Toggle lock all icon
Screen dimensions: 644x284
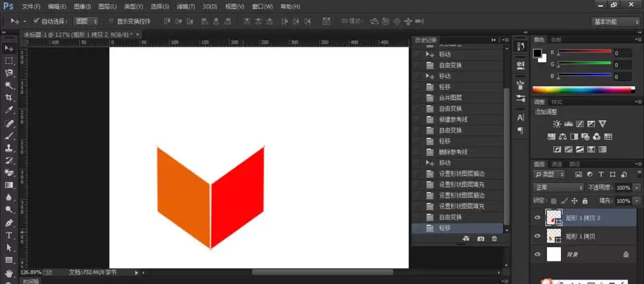point(585,201)
